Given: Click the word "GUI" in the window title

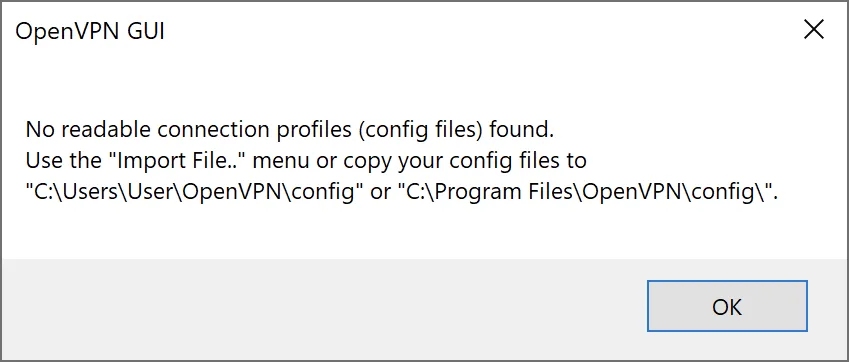Looking at the screenshot, I should (x=146, y=32).
